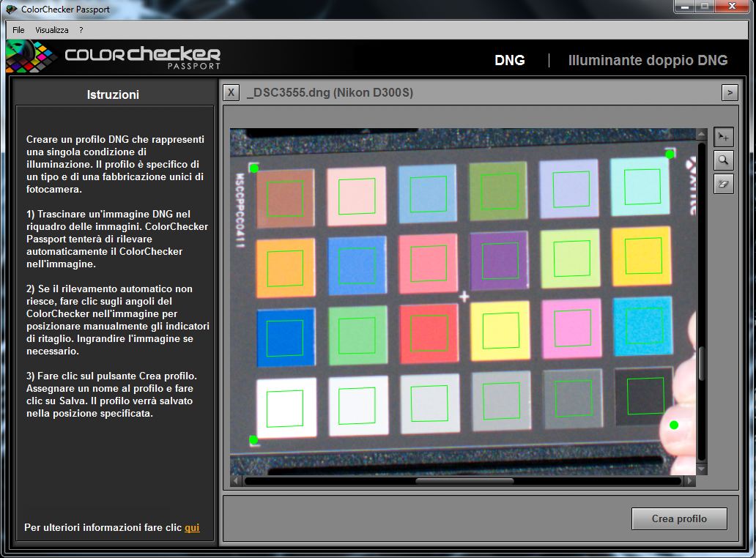
Task: Click the white patch in bottom row
Action: tap(286, 408)
